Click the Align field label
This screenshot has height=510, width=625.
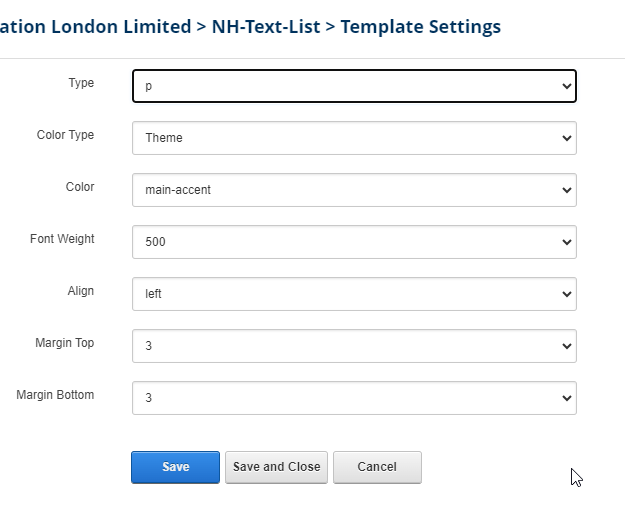(x=80, y=291)
